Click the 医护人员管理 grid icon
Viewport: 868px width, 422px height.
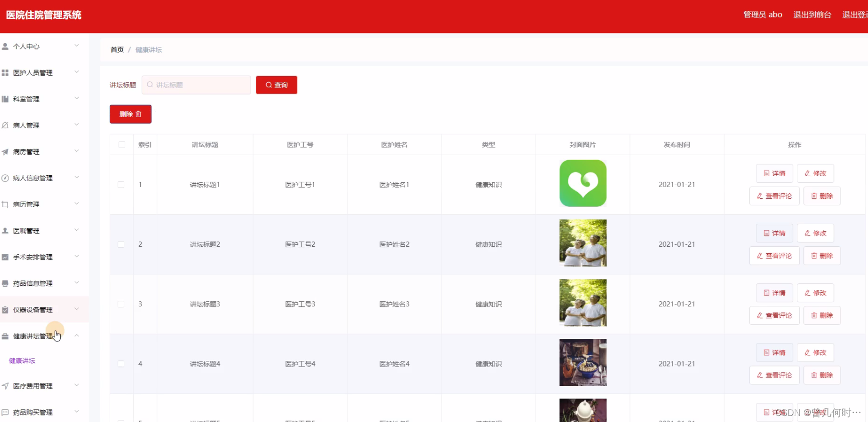click(5, 73)
